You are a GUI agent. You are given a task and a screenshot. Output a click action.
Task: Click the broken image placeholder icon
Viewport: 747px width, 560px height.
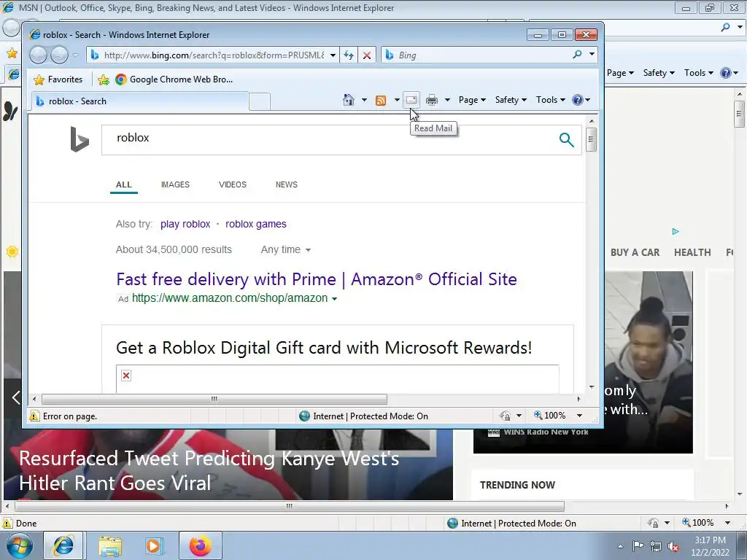pyautogui.click(x=126, y=376)
